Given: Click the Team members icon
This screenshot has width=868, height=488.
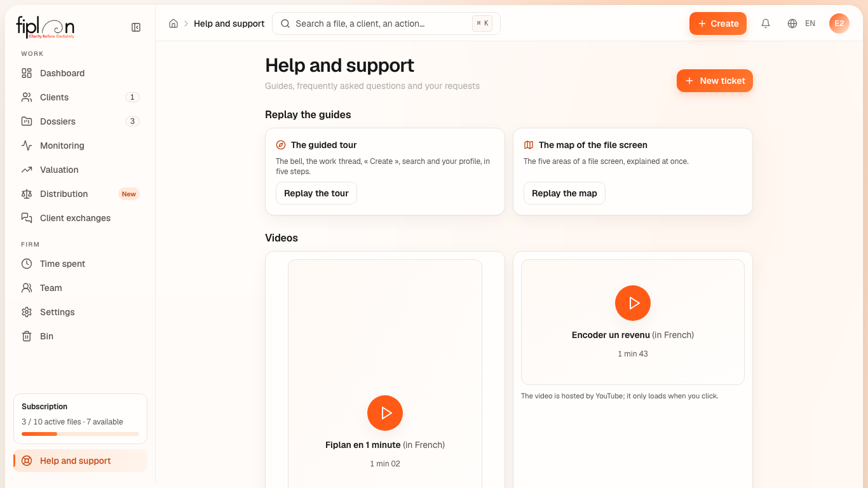Looking at the screenshot, I should click(27, 288).
